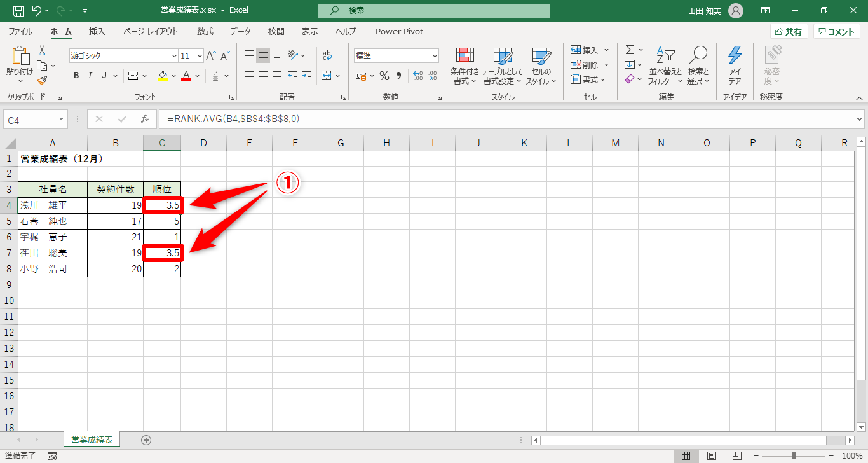This screenshot has width=868, height=463.
Task: Open the Clear (eraser) menu
Action: coord(630,79)
